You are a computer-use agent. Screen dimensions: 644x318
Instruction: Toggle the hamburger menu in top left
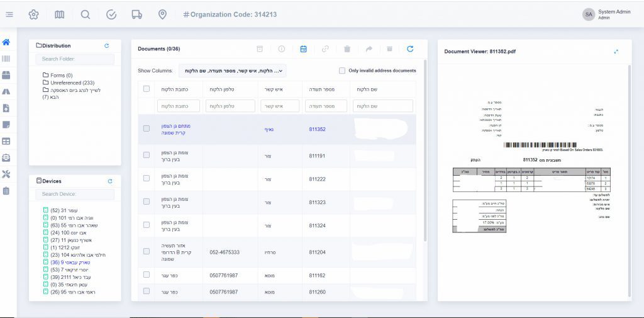tap(9, 14)
